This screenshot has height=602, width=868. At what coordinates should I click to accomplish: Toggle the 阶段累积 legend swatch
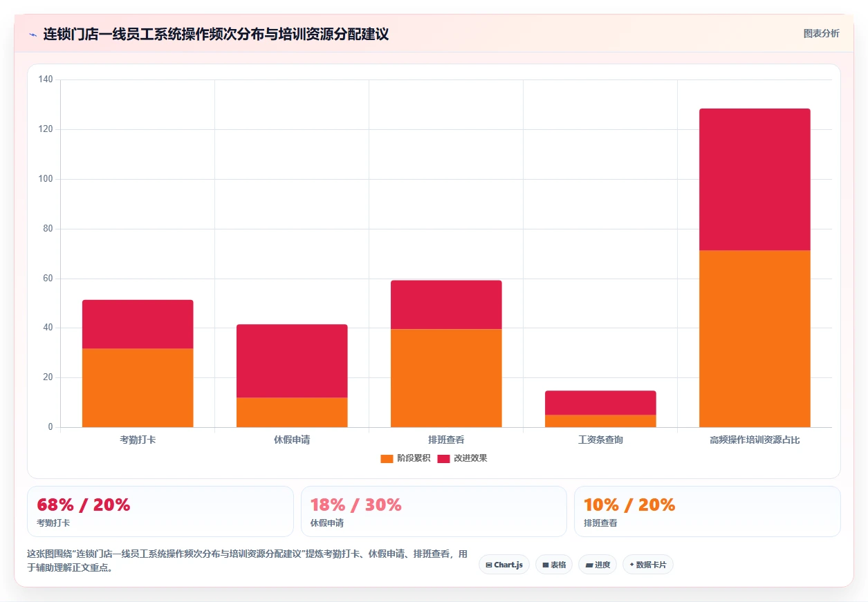click(x=387, y=459)
